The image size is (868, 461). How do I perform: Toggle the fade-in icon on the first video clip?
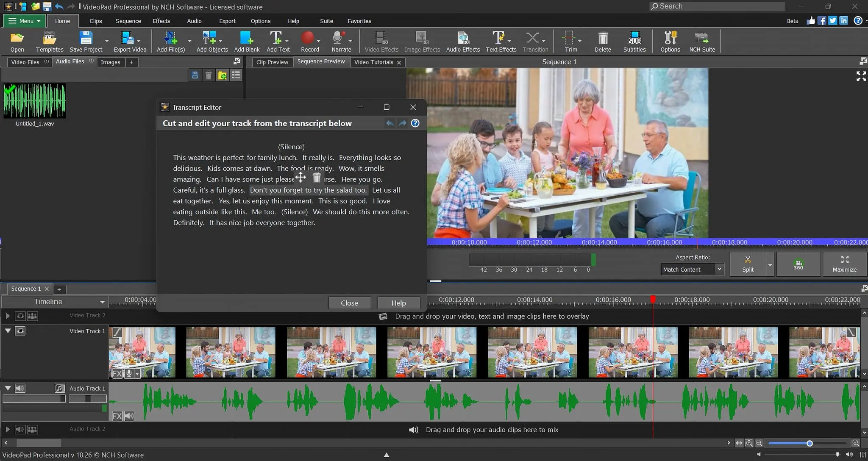pyautogui.click(x=117, y=333)
